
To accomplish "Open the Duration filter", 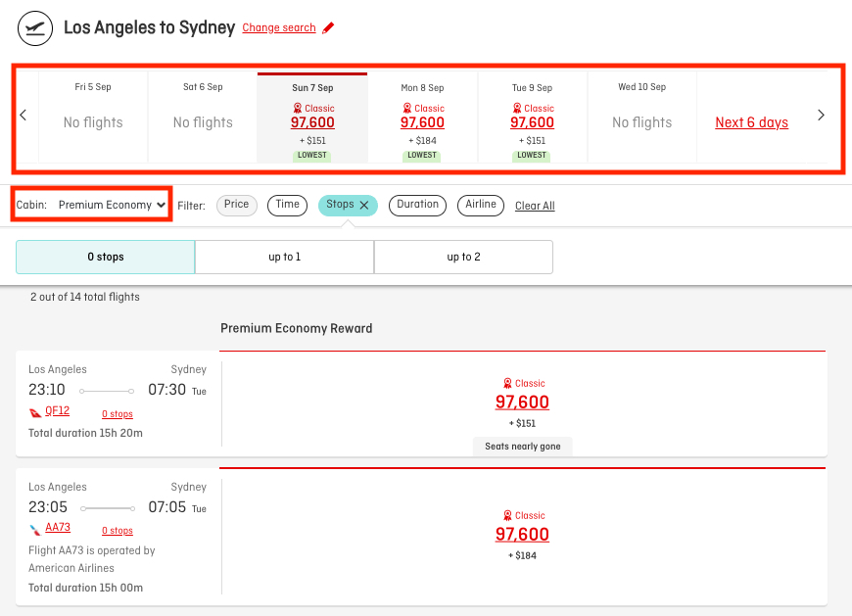I will pyautogui.click(x=417, y=205).
